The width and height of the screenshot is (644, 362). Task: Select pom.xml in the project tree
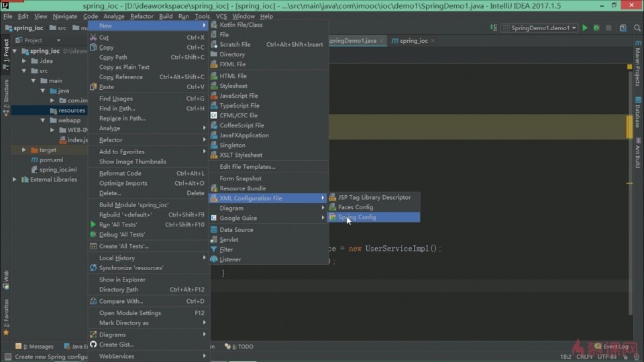coord(46,160)
